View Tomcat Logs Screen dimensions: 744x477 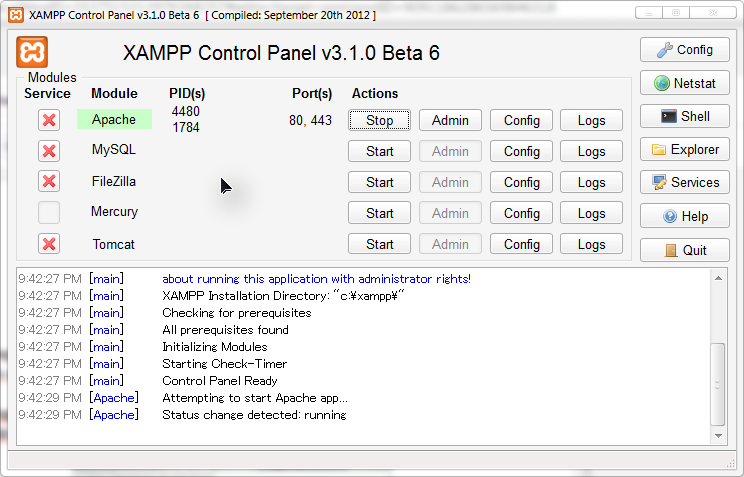[x=591, y=243]
